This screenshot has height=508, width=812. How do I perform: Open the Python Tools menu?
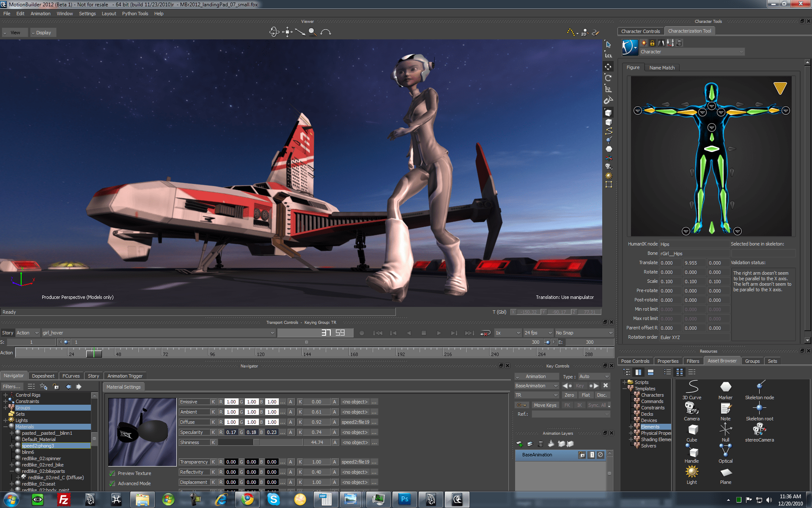coord(135,13)
